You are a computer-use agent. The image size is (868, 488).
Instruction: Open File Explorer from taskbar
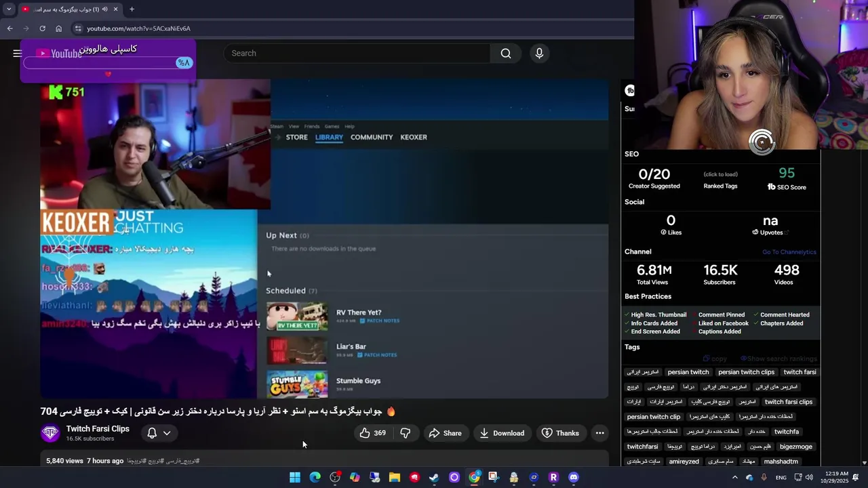point(395,477)
